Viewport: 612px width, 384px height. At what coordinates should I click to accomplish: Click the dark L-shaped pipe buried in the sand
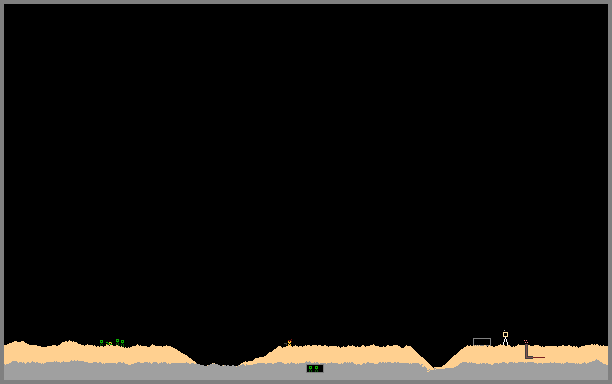(527, 352)
